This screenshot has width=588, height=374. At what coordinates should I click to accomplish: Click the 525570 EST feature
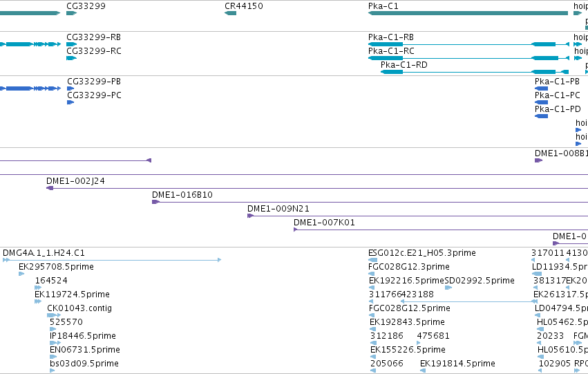pyautogui.click(x=53, y=329)
